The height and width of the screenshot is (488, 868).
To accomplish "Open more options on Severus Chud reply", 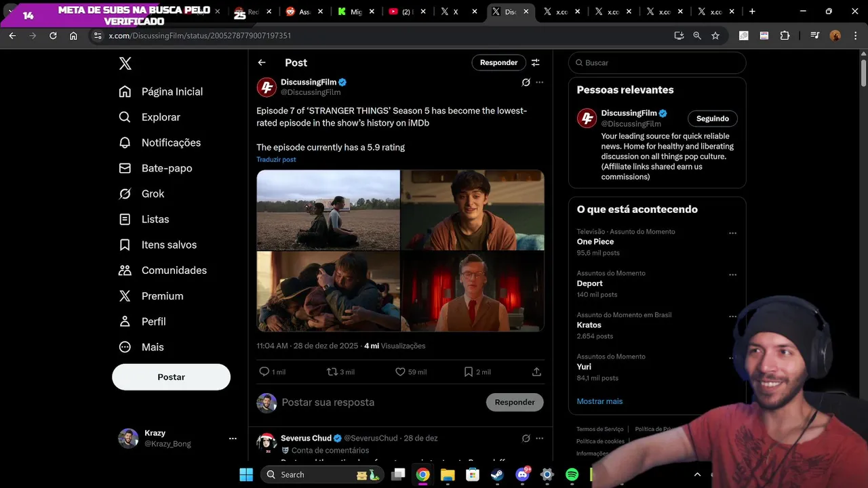I will pos(540,439).
